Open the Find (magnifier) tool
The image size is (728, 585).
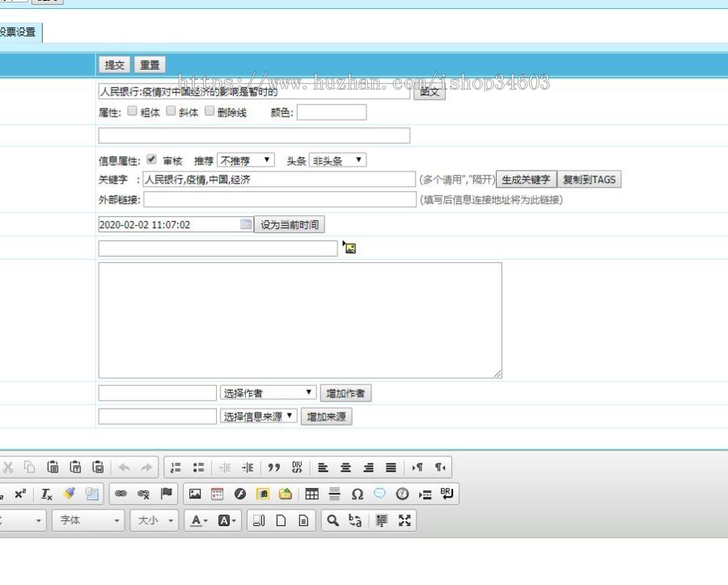point(332,520)
